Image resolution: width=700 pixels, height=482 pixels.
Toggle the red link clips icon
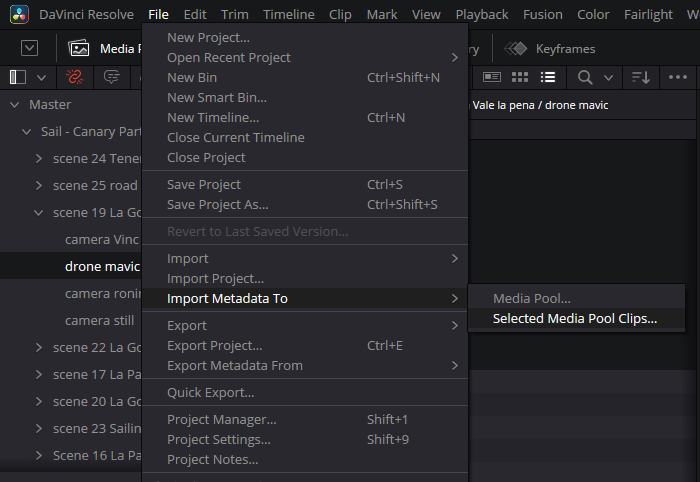pos(73,77)
